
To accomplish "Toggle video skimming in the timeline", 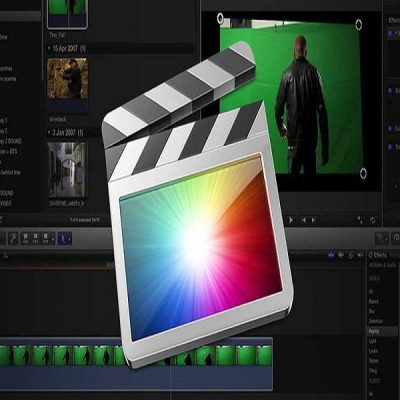I will coord(331,255).
